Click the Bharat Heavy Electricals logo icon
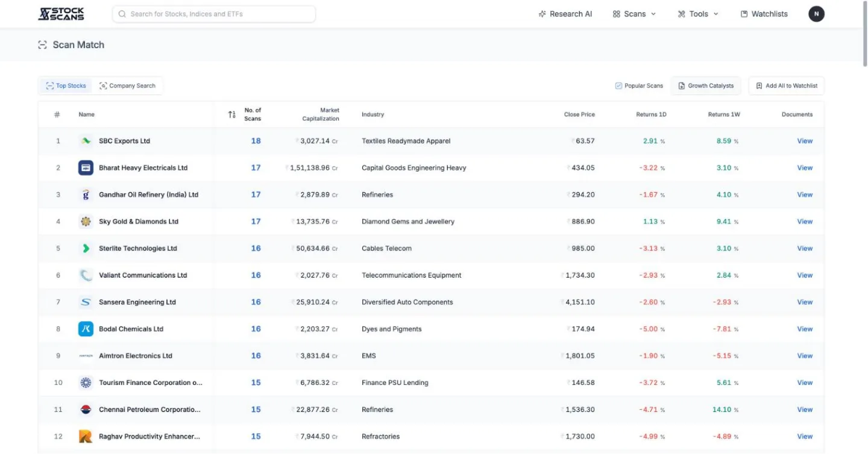 (x=86, y=168)
